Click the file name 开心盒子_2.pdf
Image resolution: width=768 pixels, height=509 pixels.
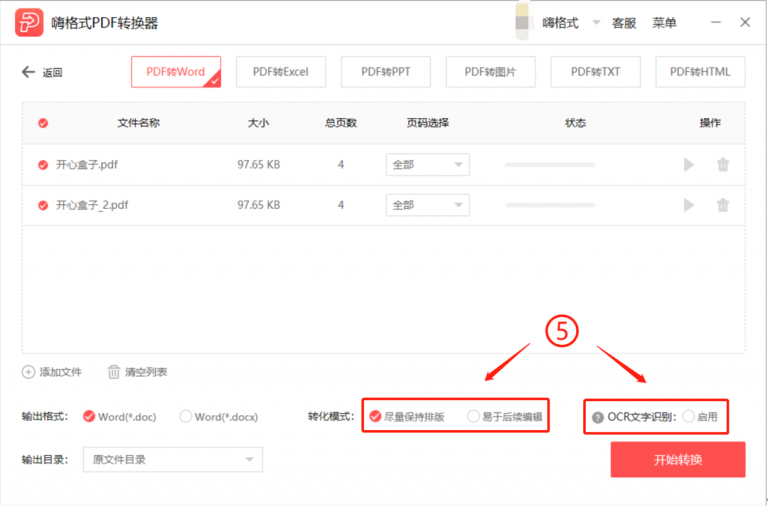92,205
